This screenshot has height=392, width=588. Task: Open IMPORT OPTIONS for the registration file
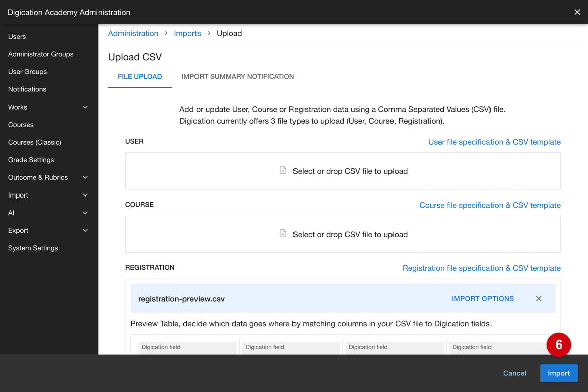click(x=482, y=298)
